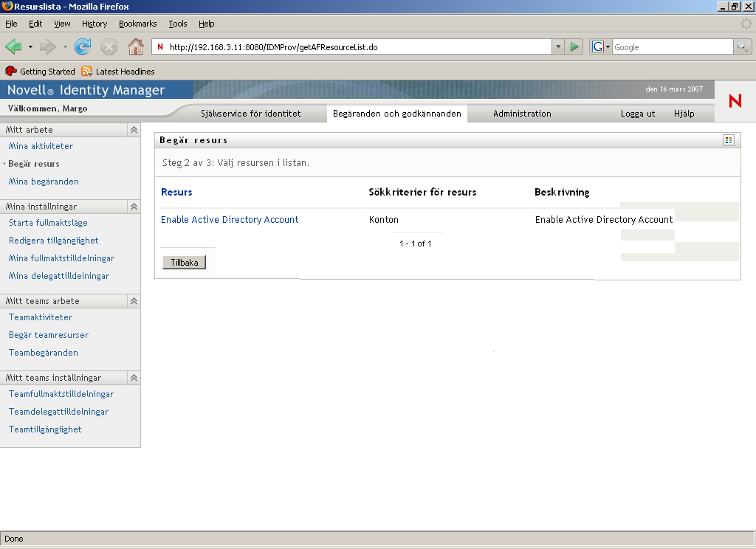Click the Latest Headlines RSS feed icon
The height and width of the screenshot is (549, 756).
click(x=87, y=72)
